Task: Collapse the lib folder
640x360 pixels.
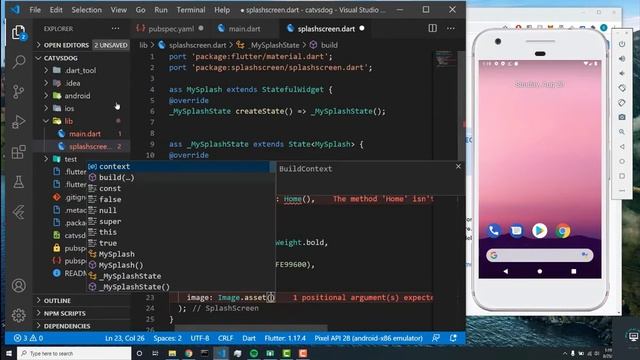Action: click(82, 121)
